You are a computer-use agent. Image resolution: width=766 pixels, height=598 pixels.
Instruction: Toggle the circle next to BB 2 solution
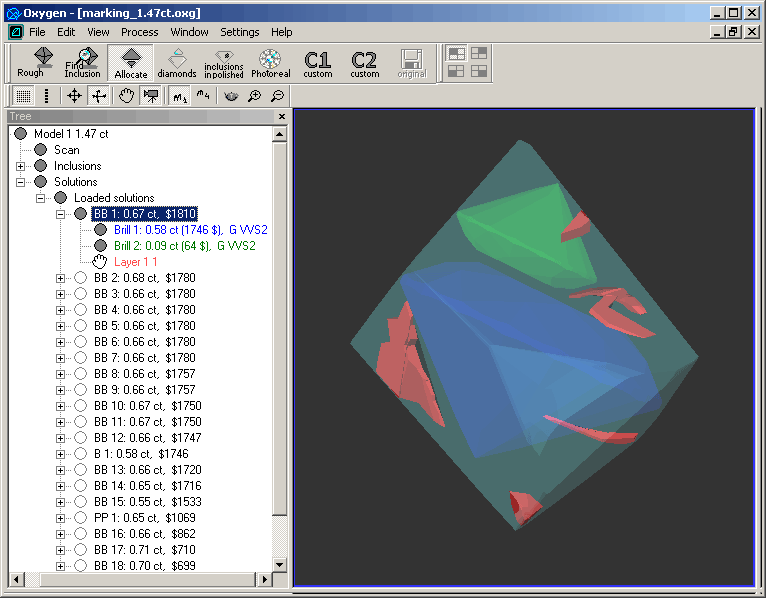coord(81,278)
